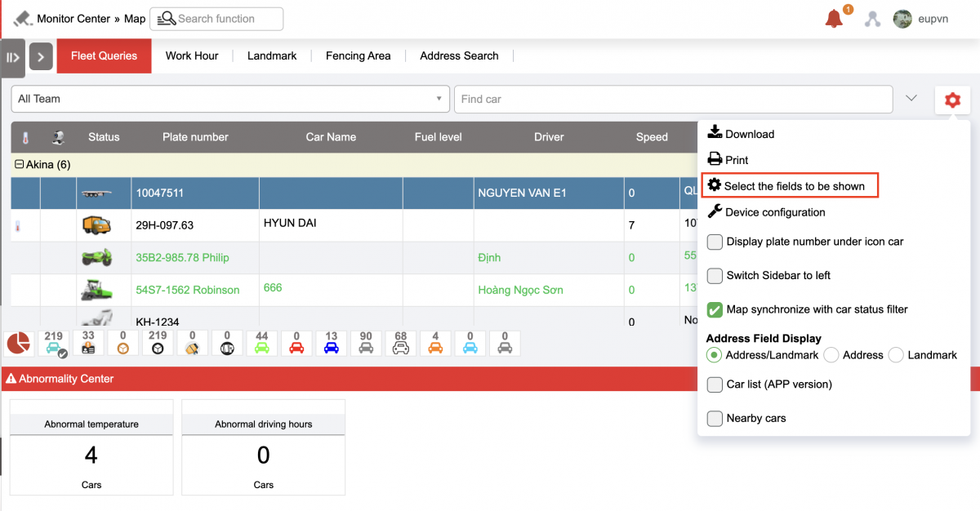Click the thermometer icon in row 29H-097.63
Viewport: 980px width, 511px height.
click(17, 226)
